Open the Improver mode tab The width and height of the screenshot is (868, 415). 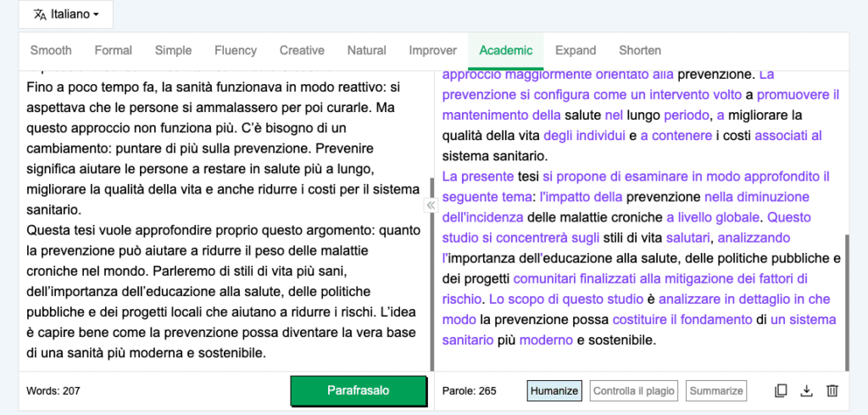point(432,50)
